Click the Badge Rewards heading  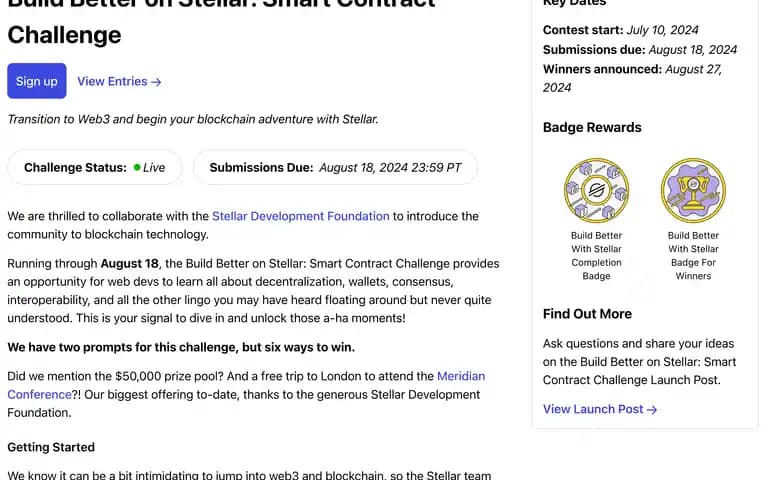[x=592, y=127]
